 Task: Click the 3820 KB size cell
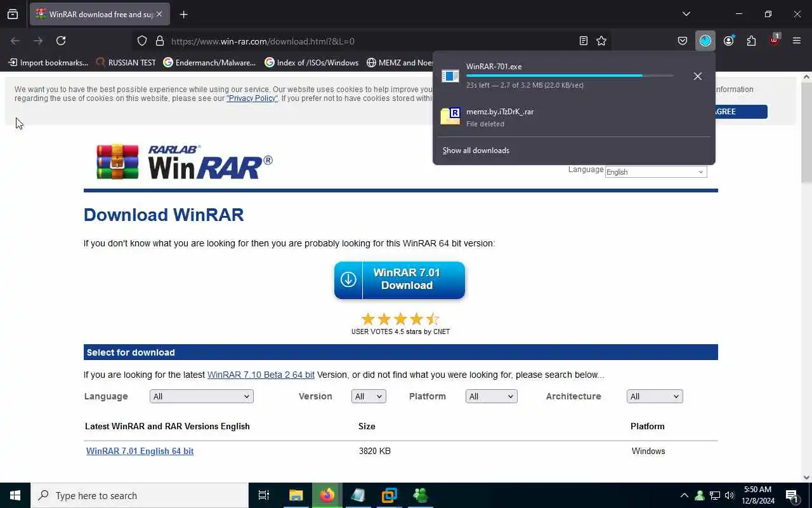[375, 451]
